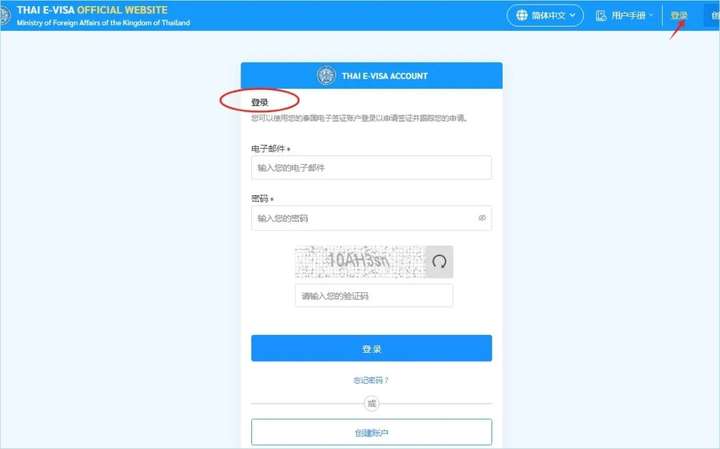
Task: Click the blue 登录 login button
Action: (371, 348)
